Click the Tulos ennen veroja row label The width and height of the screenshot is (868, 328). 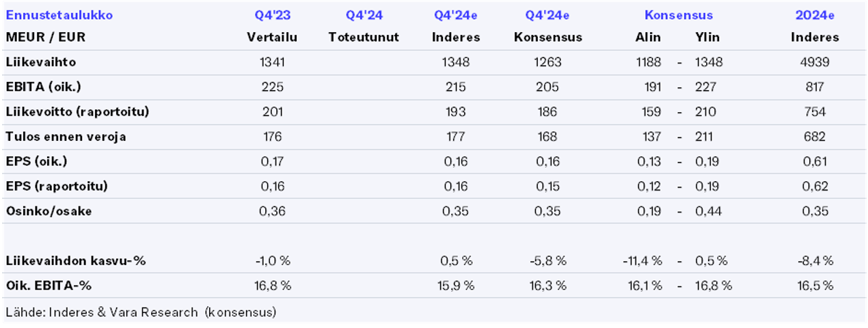pyautogui.click(x=66, y=137)
